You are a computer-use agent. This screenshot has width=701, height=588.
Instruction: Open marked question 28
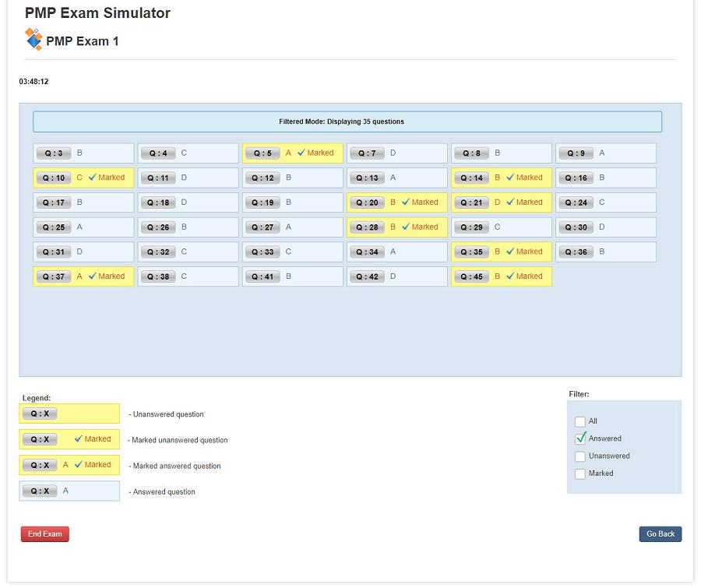tap(368, 227)
